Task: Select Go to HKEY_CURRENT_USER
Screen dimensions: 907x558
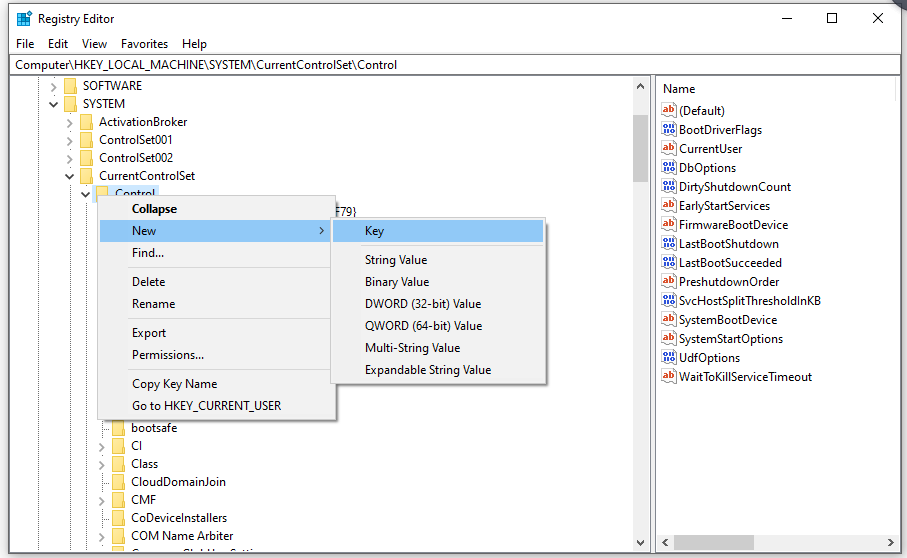Action: [215, 405]
